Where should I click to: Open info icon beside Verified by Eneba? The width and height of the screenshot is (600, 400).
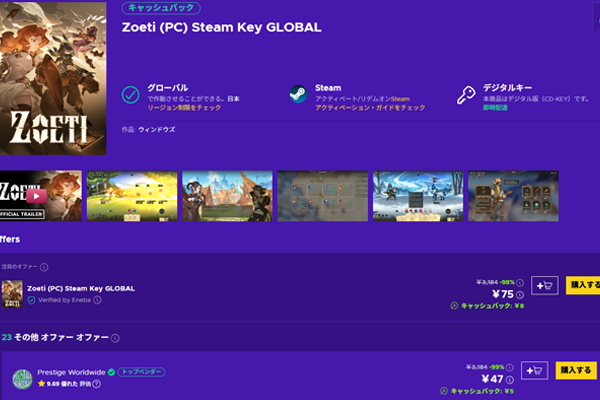pyautogui.click(x=97, y=300)
